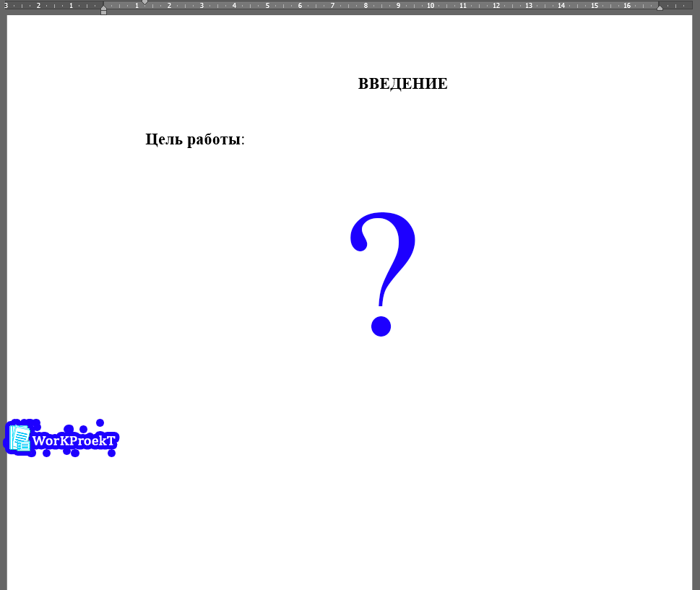
Task: Click the WorKProekT logo text
Action: coord(74,441)
